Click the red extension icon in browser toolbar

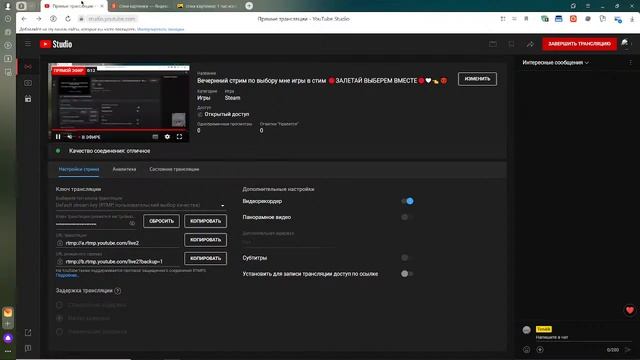click(573, 19)
